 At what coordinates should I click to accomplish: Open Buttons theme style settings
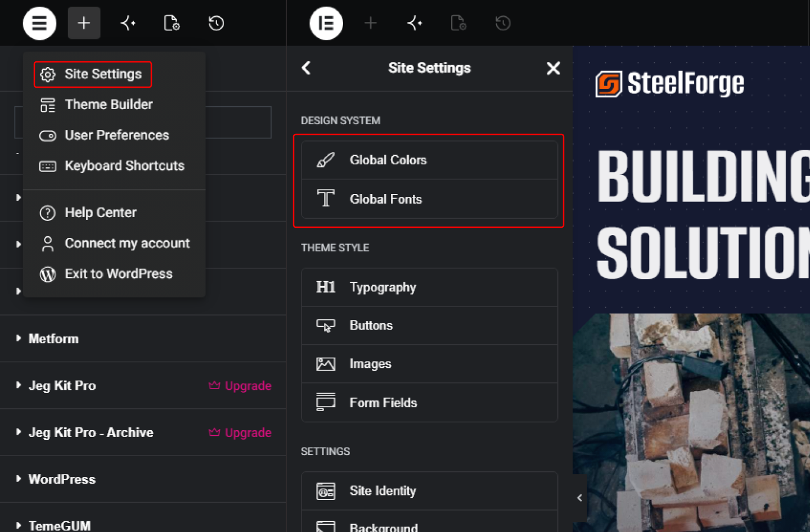(429, 326)
